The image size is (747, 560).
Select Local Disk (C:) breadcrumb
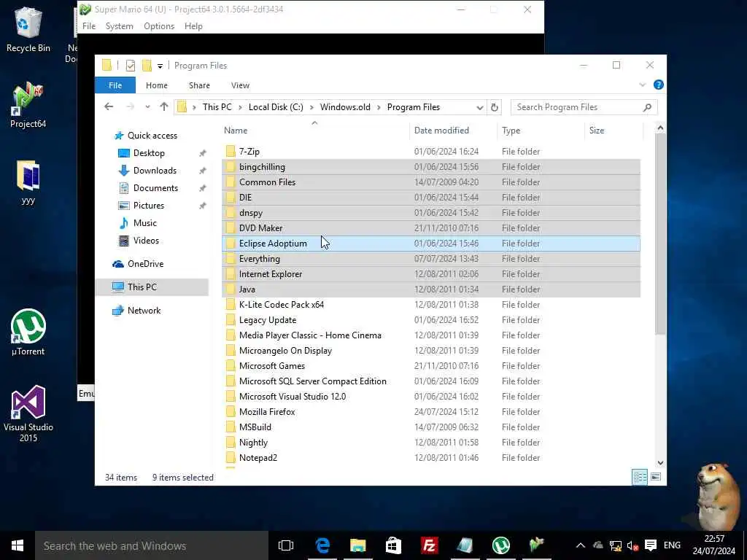click(276, 107)
